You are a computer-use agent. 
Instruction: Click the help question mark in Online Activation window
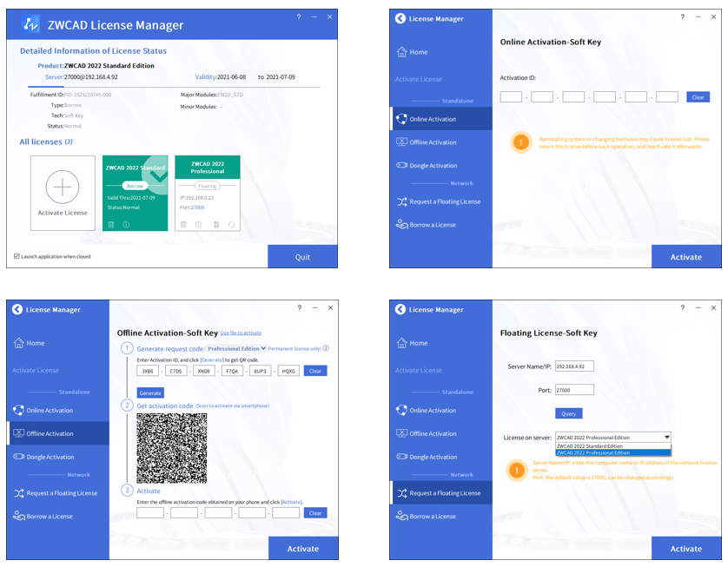(x=682, y=16)
